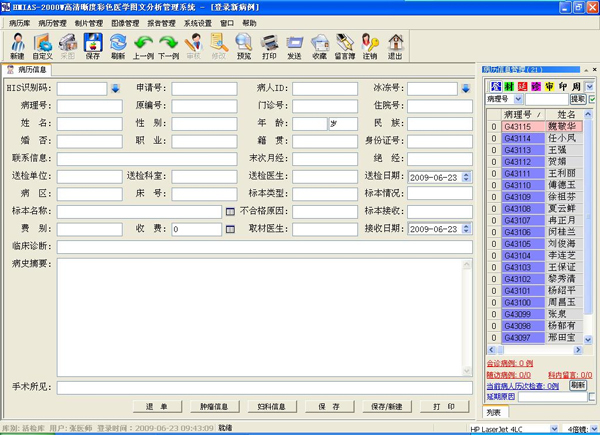Click the 保存/新建 button
This screenshot has width=600, height=435.
pos(387,407)
